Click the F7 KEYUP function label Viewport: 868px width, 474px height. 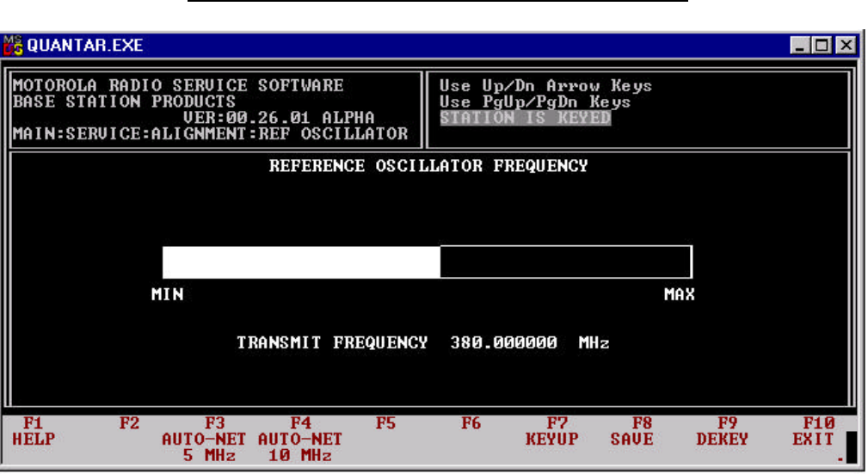[552, 431]
